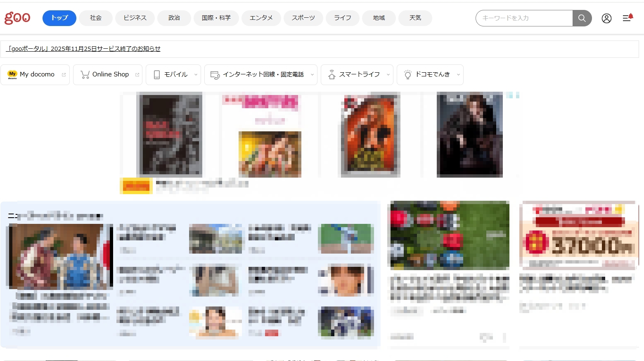
Task: Expand the スマートライフ dropdown chevron
Action: click(x=388, y=75)
